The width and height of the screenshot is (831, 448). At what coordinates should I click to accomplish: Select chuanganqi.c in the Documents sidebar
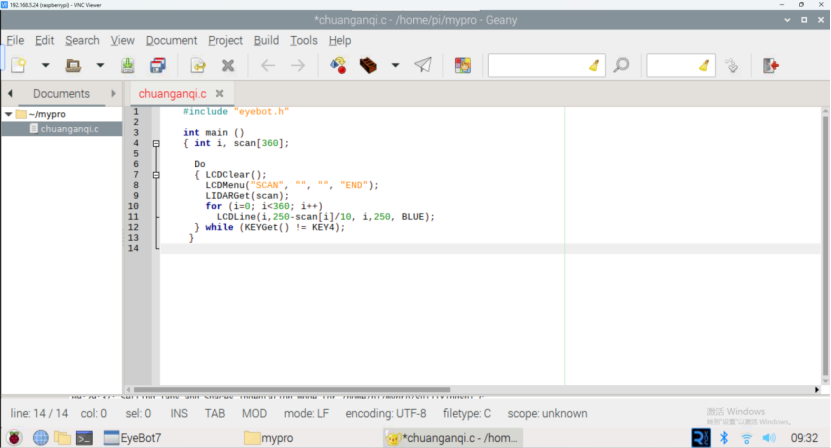(x=69, y=128)
